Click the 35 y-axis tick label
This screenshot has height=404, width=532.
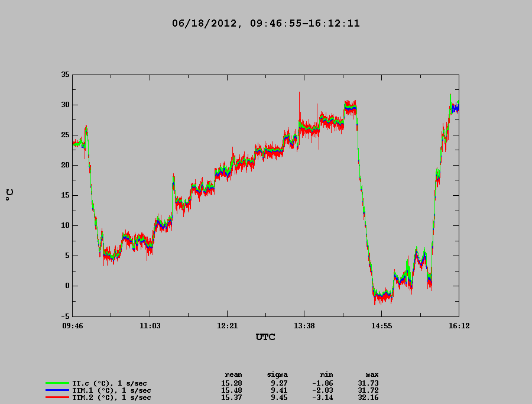(x=65, y=75)
